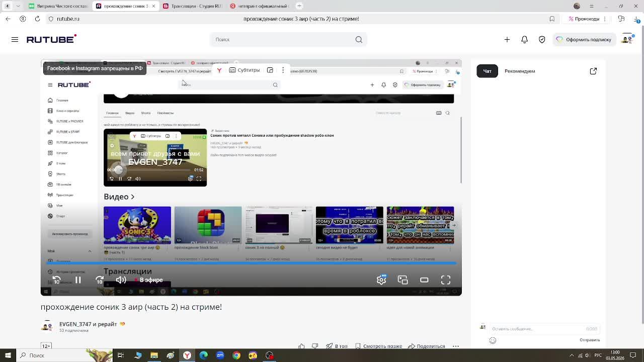
Task: Open Google Chrome from the taskbar
Action: pos(236,355)
